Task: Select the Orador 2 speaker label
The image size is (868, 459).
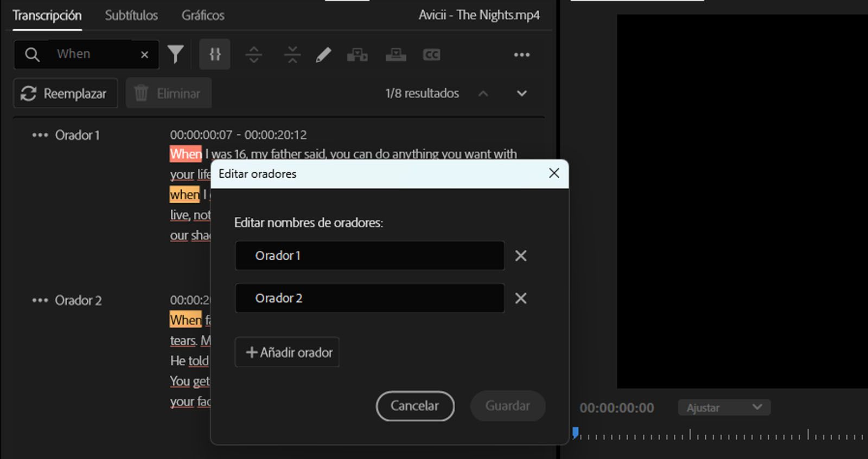Action: pos(78,300)
